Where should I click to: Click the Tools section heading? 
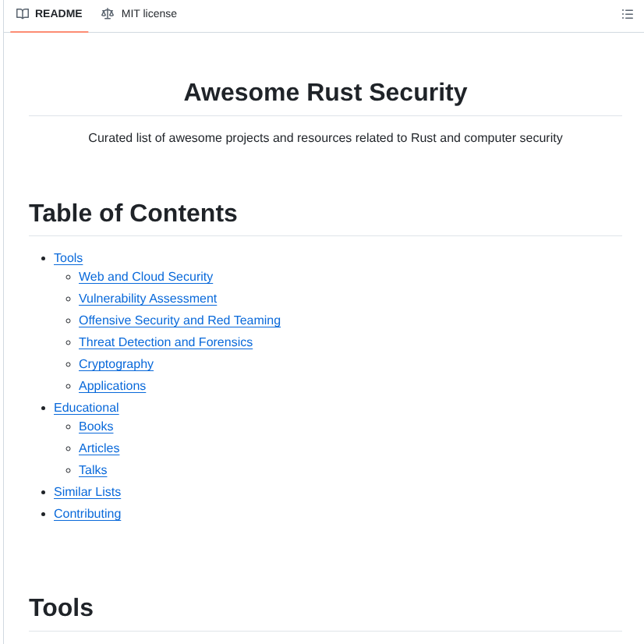(x=61, y=607)
